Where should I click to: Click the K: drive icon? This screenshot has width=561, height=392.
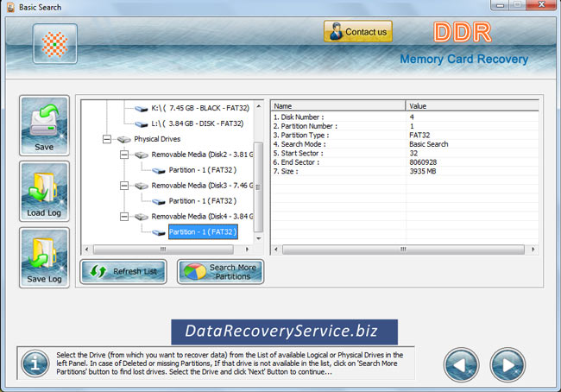point(142,109)
